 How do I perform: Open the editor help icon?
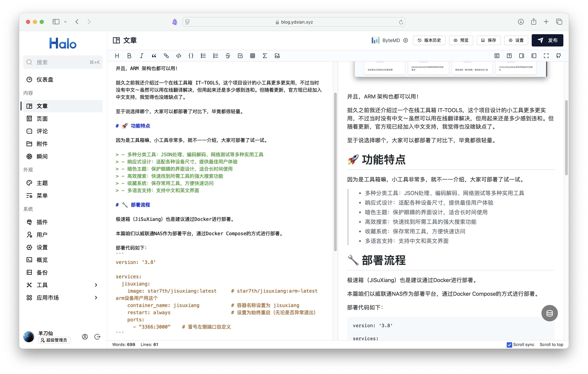(x=509, y=56)
